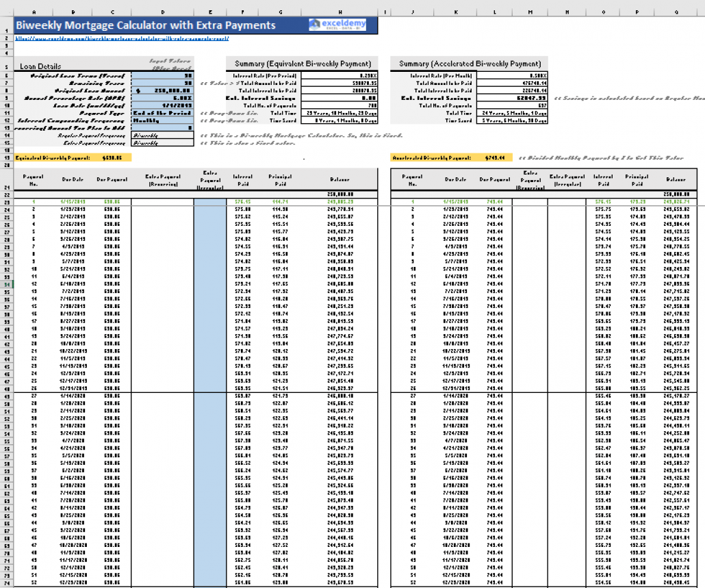
Task: Click the Interest Paid header in the right schedule table
Action: click(603, 180)
